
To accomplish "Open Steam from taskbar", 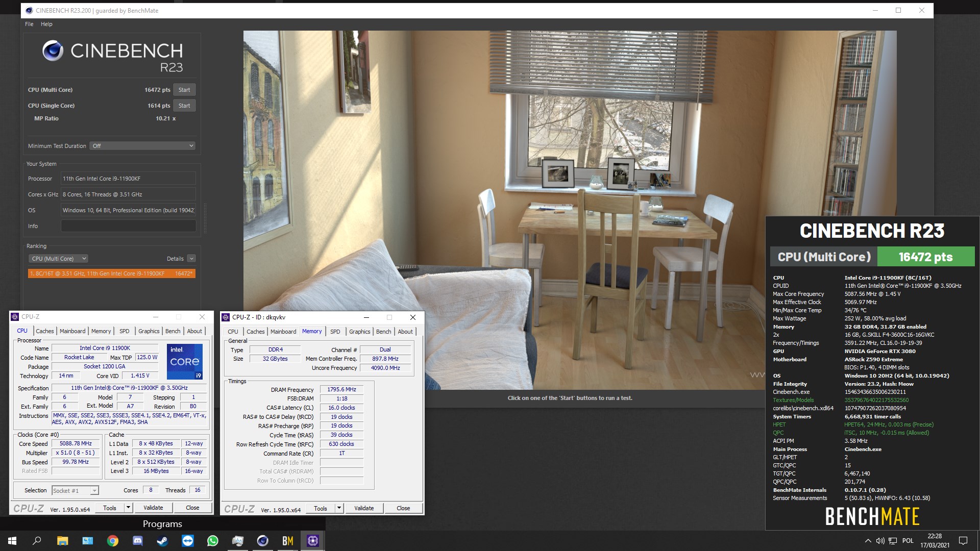I will (x=162, y=541).
